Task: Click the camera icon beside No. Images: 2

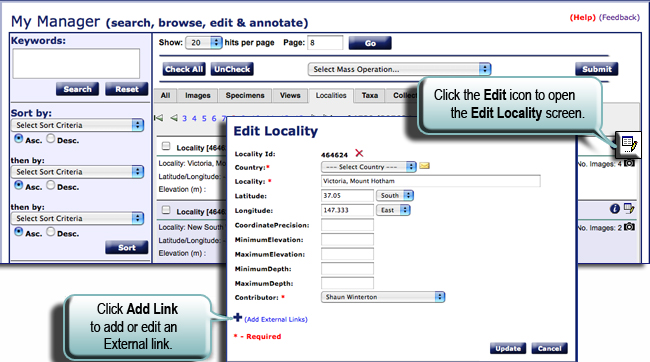Action: pyautogui.click(x=630, y=227)
